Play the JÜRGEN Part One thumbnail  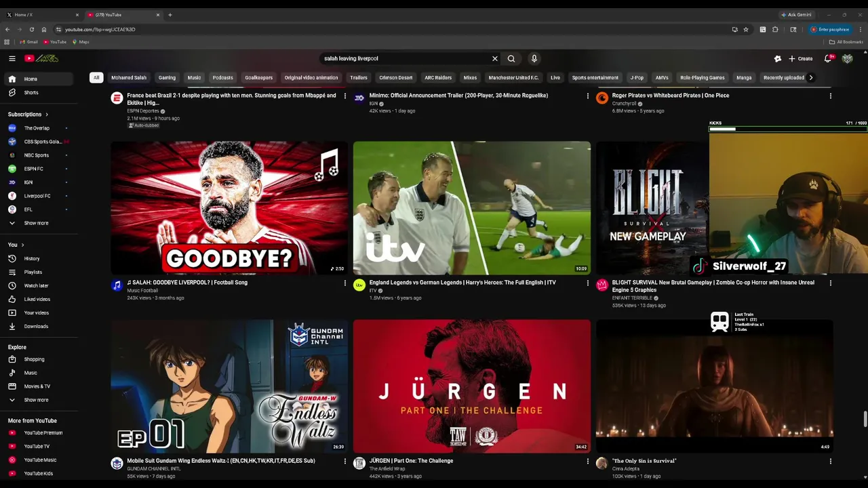pos(471,386)
